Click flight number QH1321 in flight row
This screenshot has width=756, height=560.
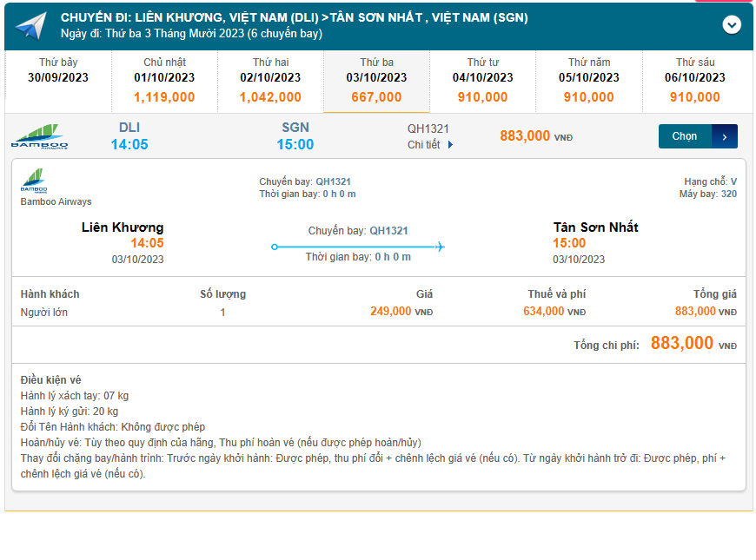[428, 128]
